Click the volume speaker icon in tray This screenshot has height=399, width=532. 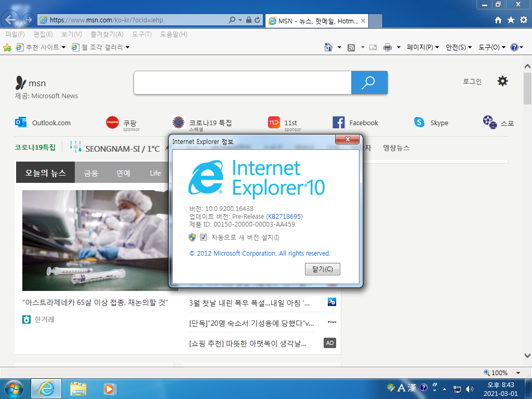pyautogui.click(x=470, y=389)
